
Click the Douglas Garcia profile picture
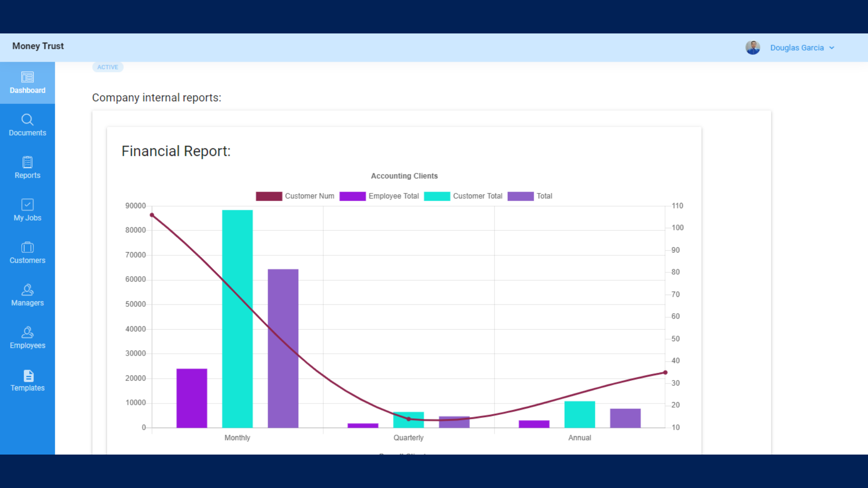tap(753, 47)
